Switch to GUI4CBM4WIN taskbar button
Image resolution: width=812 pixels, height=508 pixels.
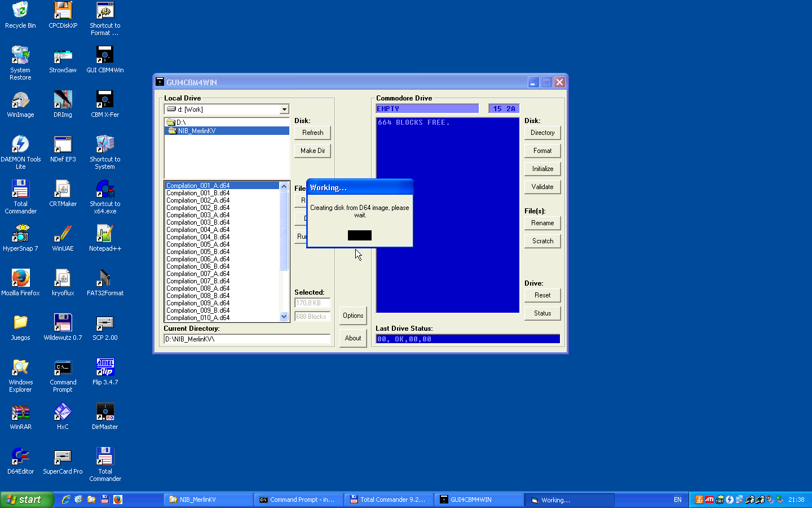[x=479, y=500]
